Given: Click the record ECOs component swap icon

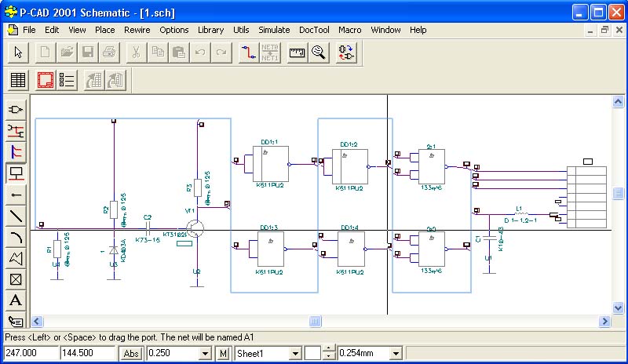Looking at the screenshot, I should pyautogui.click(x=346, y=53).
